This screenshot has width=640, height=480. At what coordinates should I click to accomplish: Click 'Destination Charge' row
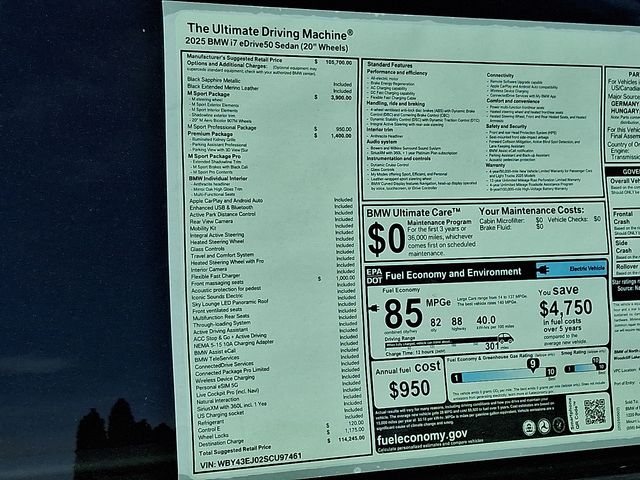221,443
